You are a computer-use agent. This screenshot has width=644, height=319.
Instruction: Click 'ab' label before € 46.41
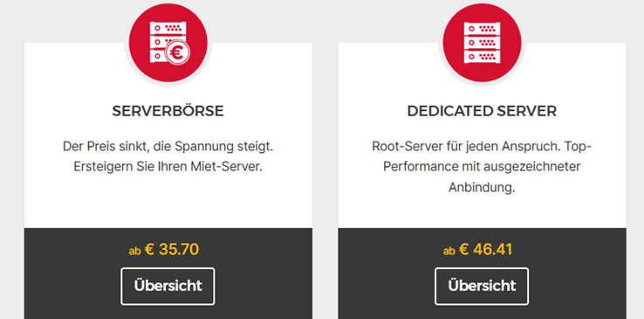[449, 251]
